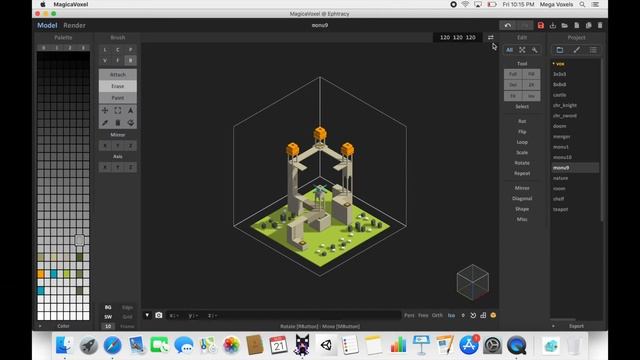Click the red save icon
Image resolution: width=640 pixels, height=360 pixels.
point(540,25)
